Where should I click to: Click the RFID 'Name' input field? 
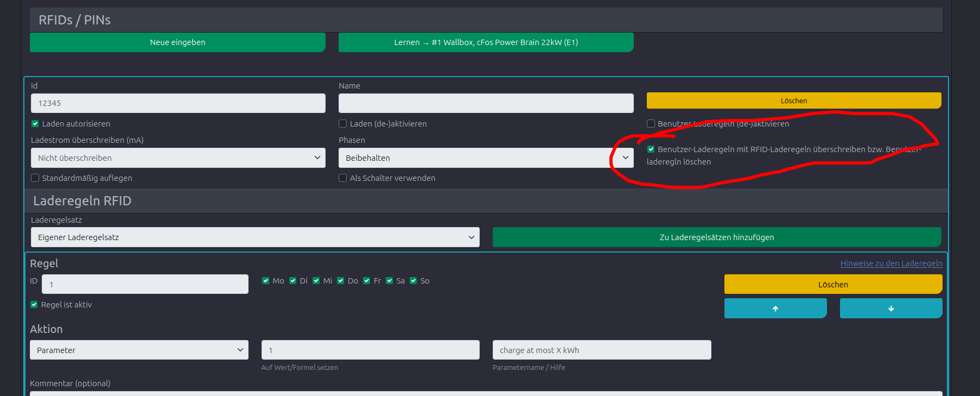(x=486, y=103)
